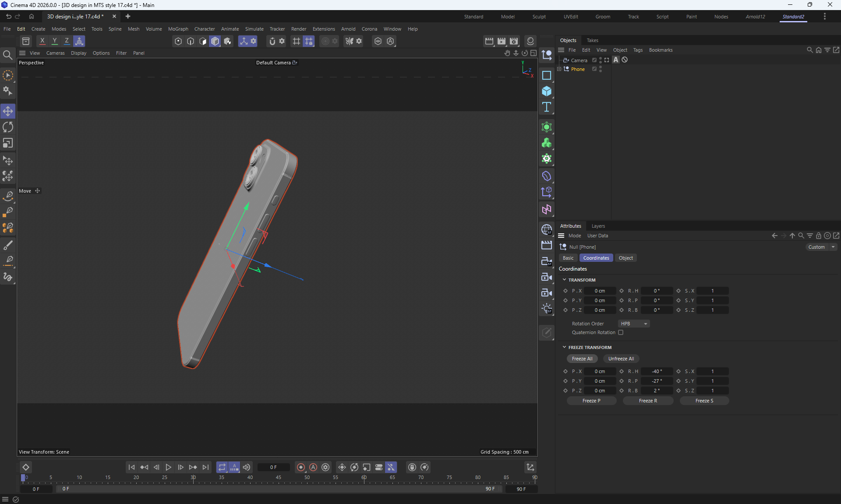Toggle the X axis lock icon
Image resolution: width=841 pixels, height=504 pixels.
point(42,41)
